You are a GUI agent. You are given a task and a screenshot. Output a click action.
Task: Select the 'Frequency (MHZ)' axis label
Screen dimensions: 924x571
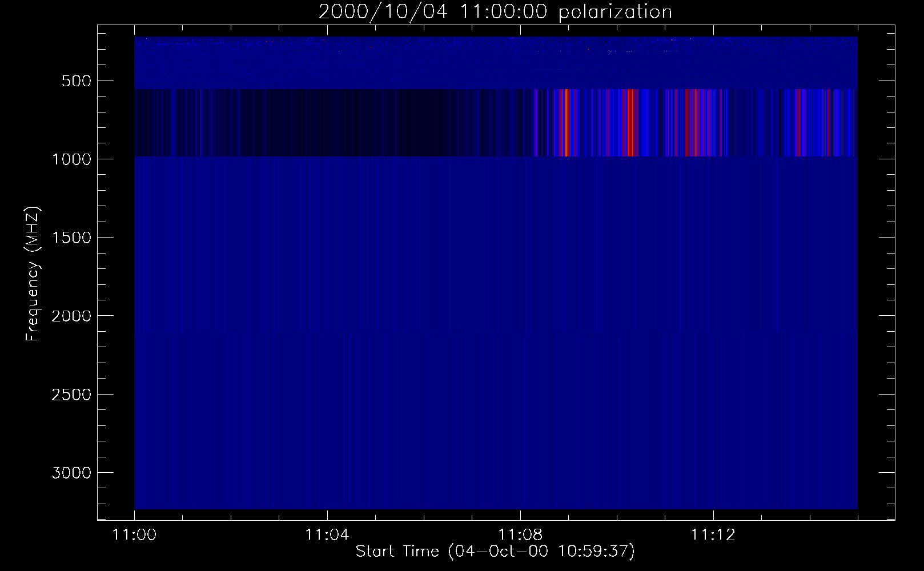32,274
